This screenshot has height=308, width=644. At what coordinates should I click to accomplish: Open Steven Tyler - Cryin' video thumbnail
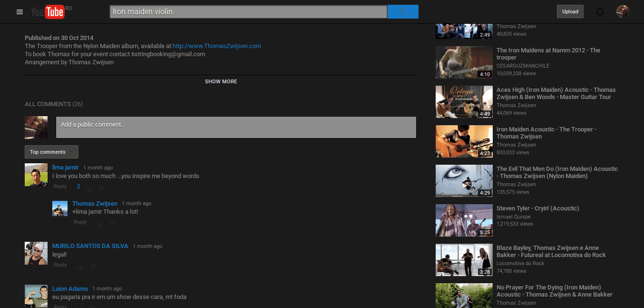[464, 220]
